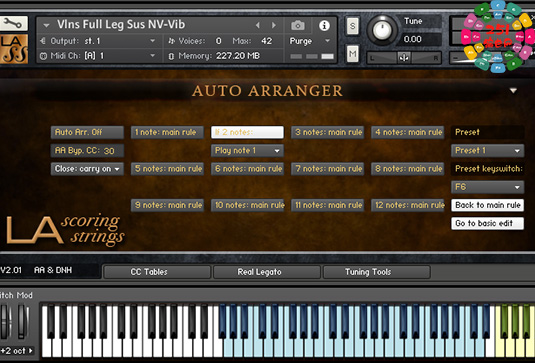This screenshot has height=363, width=535.
Task: Open the Preset 1 dropdown
Action: coord(488,150)
